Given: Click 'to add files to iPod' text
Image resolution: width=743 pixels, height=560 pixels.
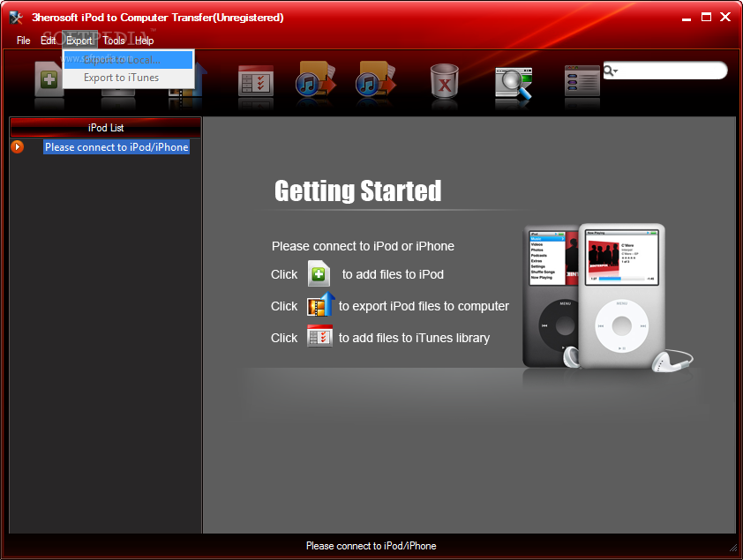Looking at the screenshot, I should 393,274.
